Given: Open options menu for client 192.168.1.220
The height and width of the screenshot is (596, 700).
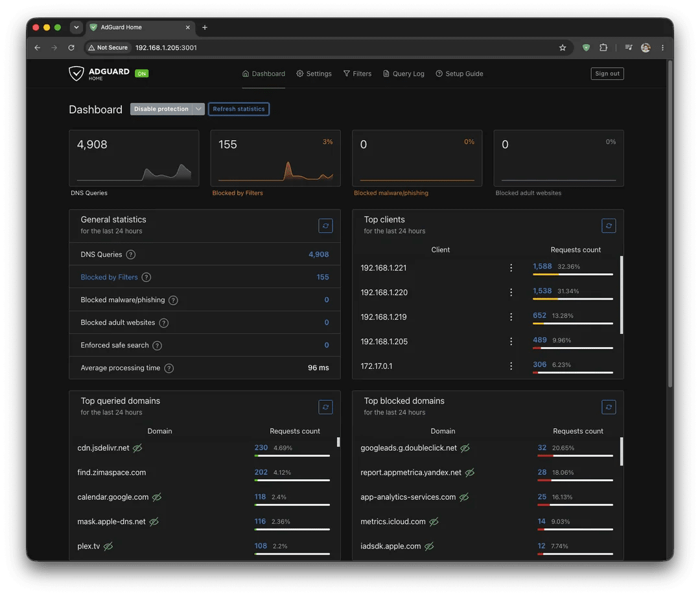Looking at the screenshot, I should 511,292.
